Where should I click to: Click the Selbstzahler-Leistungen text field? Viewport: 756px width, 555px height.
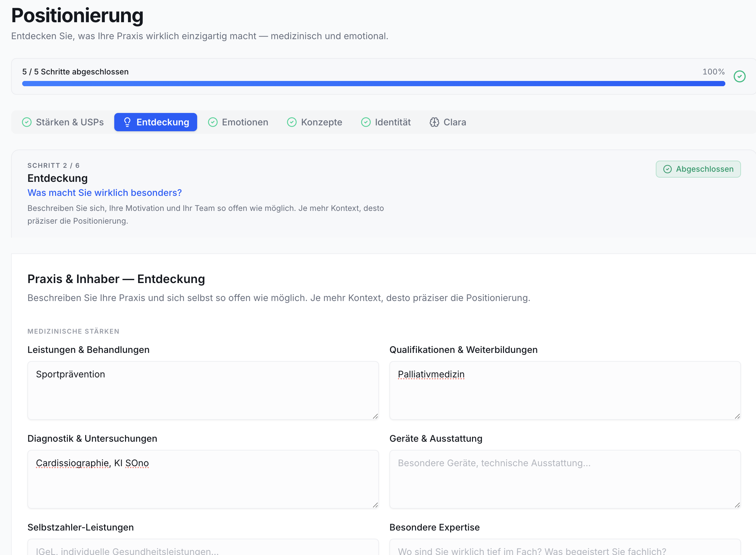pyautogui.click(x=203, y=547)
